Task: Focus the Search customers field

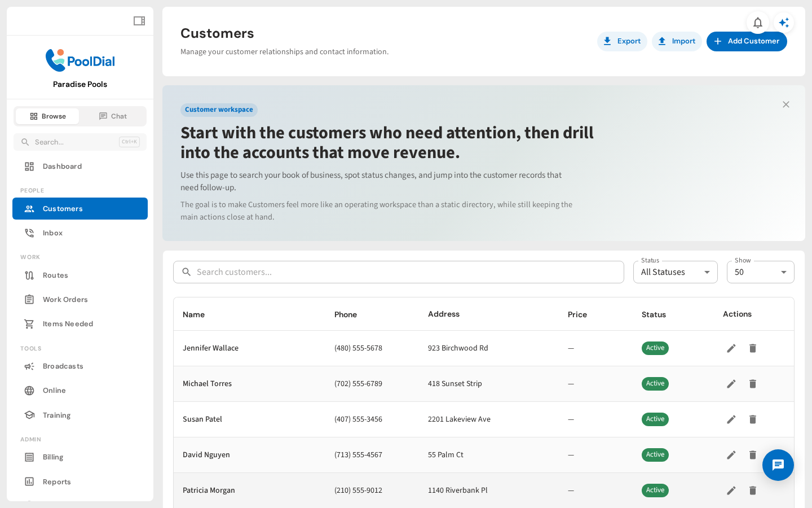Action: click(x=399, y=272)
